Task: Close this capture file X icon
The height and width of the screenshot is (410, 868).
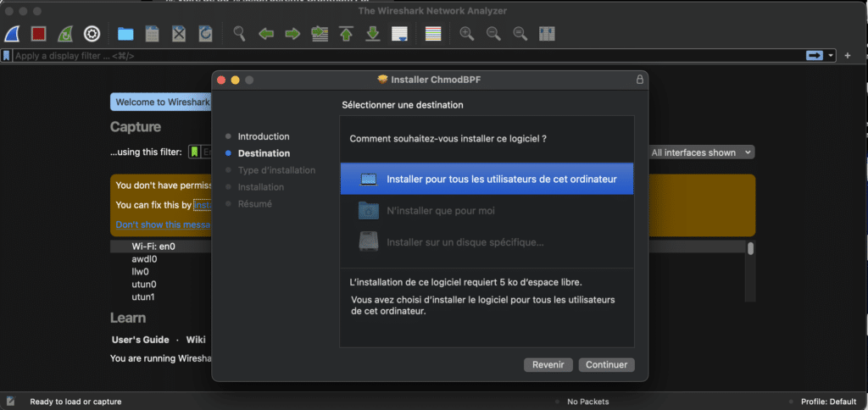Action: [x=179, y=34]
